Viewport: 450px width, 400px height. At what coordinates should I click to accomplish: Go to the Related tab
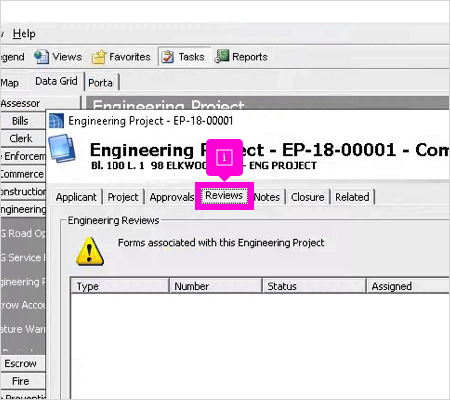coord(352,197)
